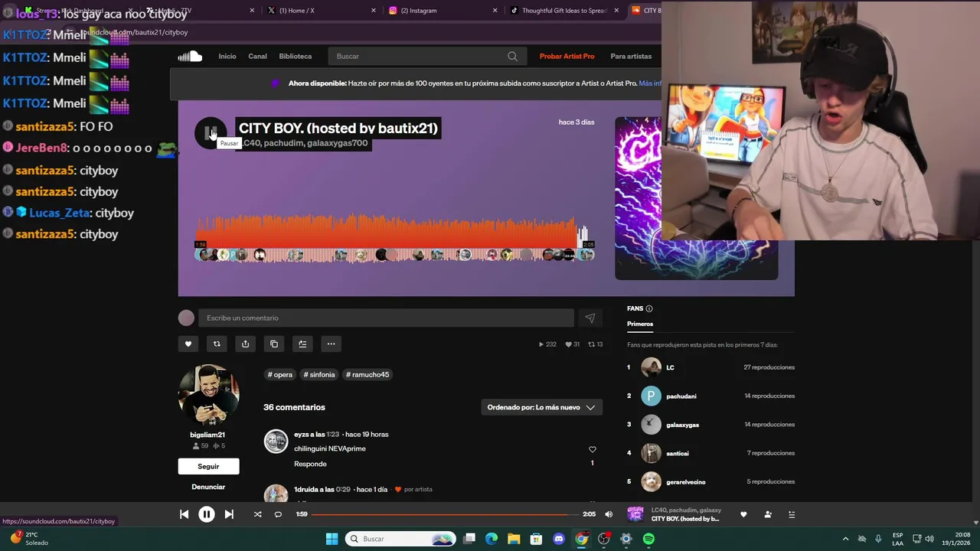Image resolution: width=980 pixels, height=551 pixels.
Task: Open Microsoft Edge from the taskbar
Action: click(x=492, y=539)
